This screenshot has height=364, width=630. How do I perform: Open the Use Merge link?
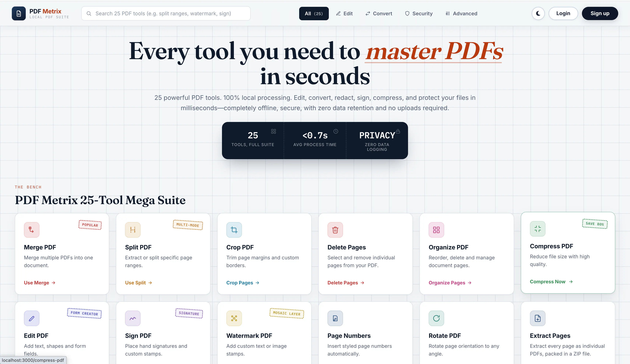click(39, 283)
